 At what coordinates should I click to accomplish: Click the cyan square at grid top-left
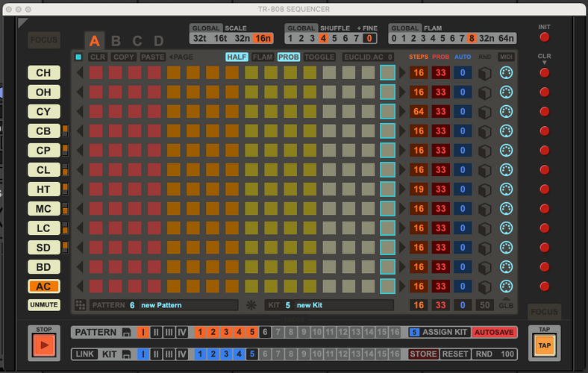(78, 57)
